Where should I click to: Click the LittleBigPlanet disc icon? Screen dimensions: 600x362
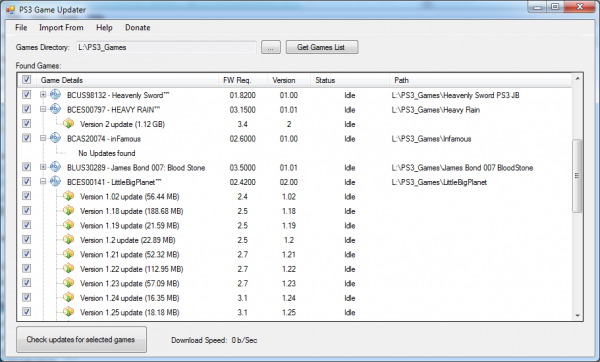pos(55,181)
